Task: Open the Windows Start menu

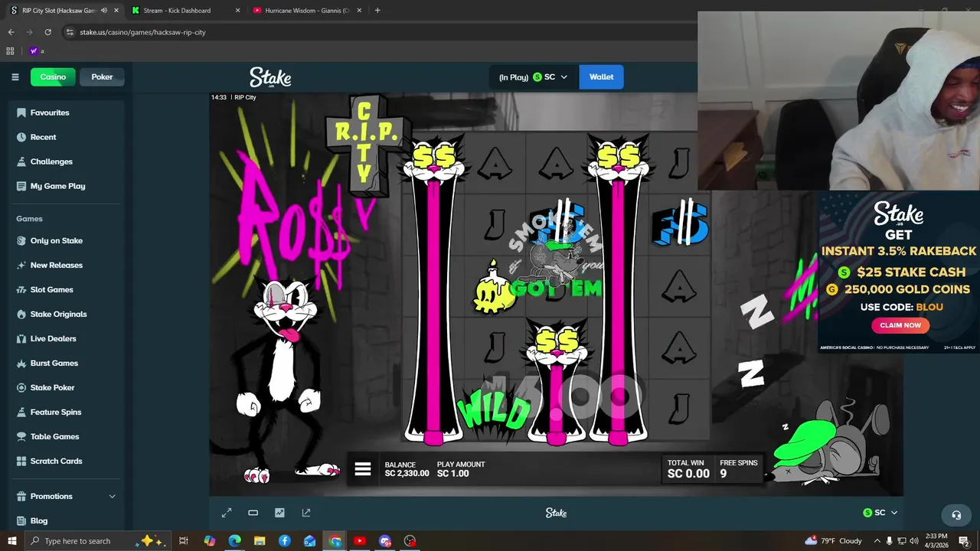Action: click(11, 541)
